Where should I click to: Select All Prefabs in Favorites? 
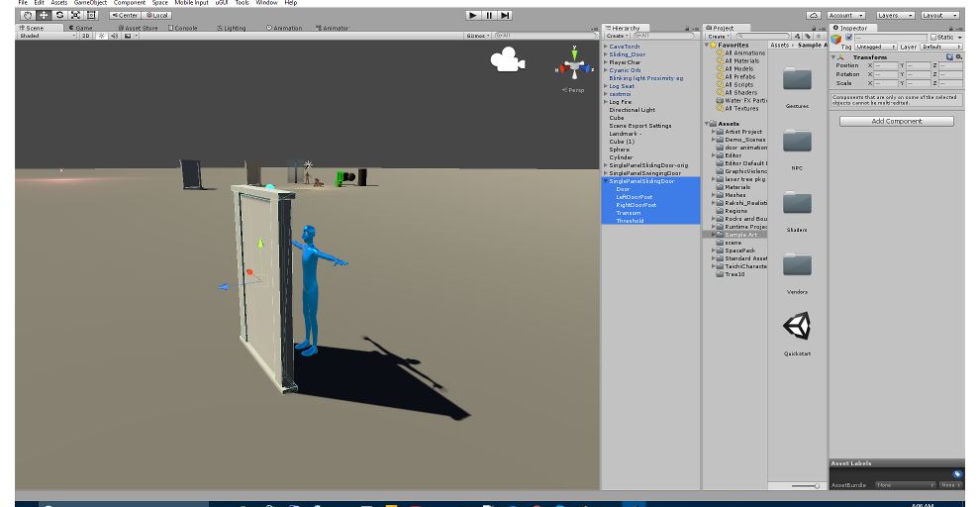tap(740, 77)
